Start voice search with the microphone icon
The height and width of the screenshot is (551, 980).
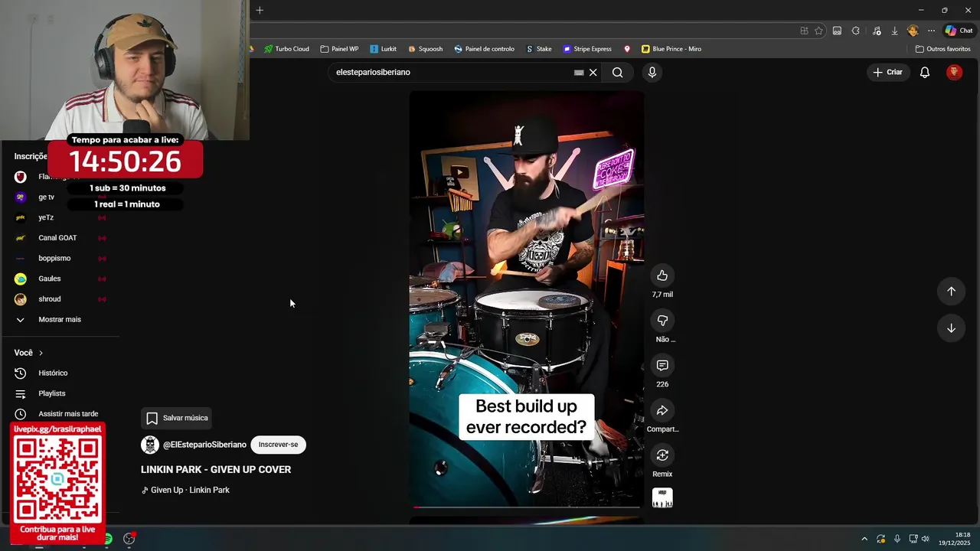[x=652, y=72]
